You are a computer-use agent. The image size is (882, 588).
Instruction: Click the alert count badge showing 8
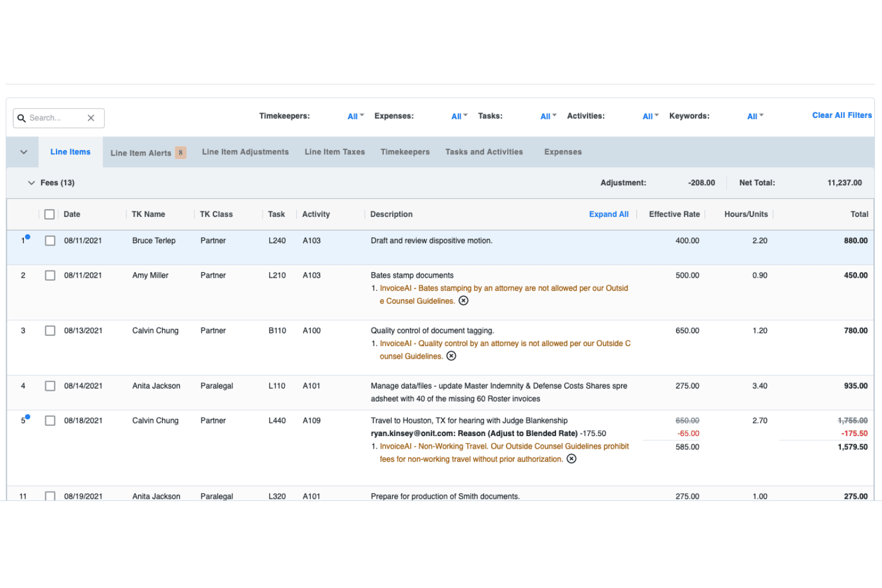tap(181, 153)
